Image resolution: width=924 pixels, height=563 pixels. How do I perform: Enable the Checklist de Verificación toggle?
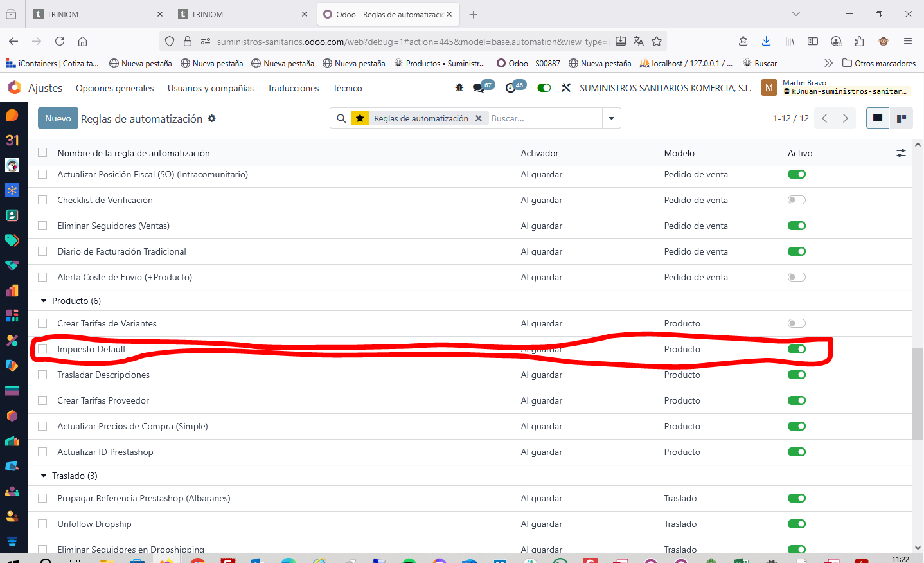pos(797,200)
